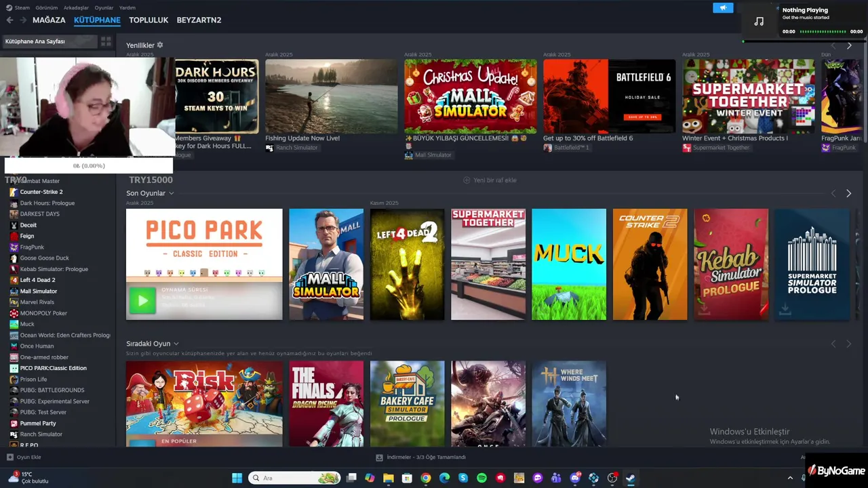The width and height of the screenshot is (868, 488).
Task: Click the downloads icon in bottom bar
Action: click(x=380, y=457)
